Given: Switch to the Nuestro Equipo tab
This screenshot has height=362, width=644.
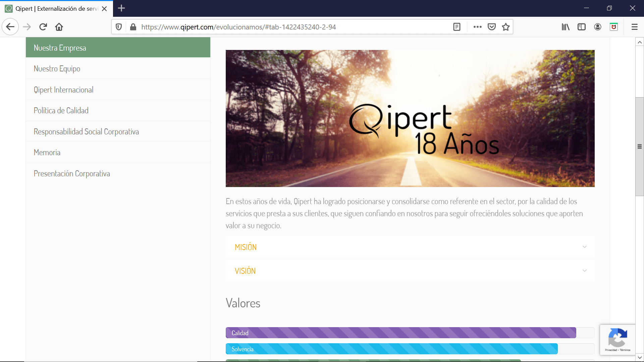Looking at the screenshot, I should coord(118,69).
